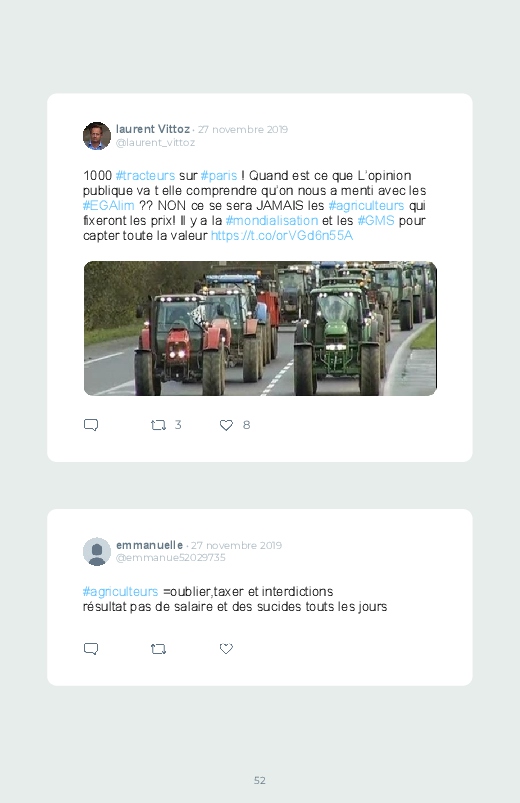
Task: Open the tractors convoy photo
Action: click(260, 328)
